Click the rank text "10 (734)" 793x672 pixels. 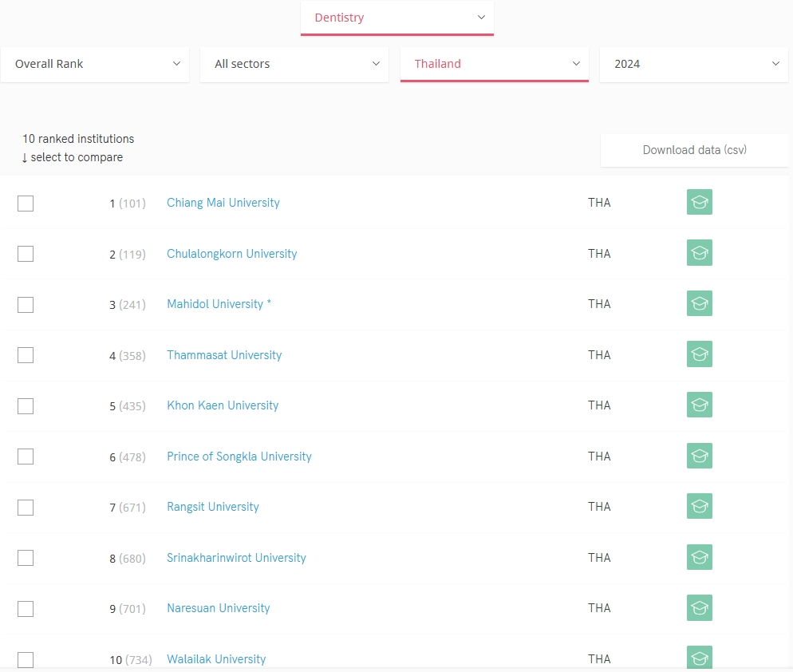(131, 660)
